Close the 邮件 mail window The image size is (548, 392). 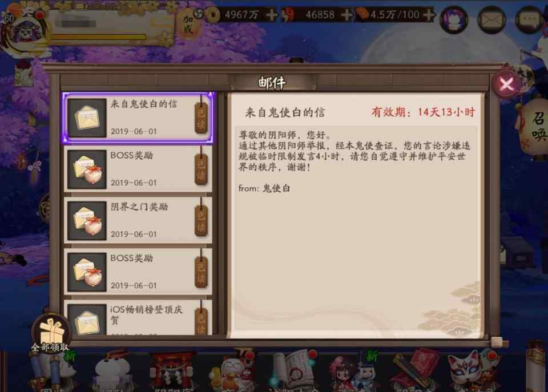pyautogui.click(x=506, y=84)
